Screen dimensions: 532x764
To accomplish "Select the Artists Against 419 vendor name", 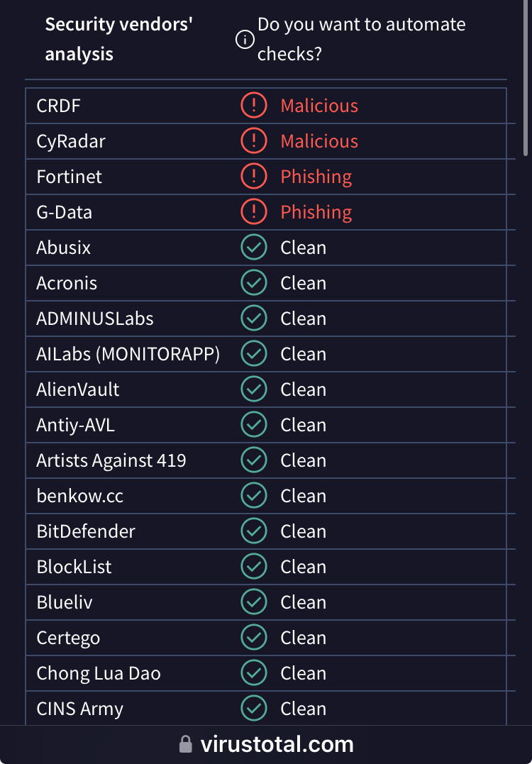I will click(x=111, y=460).
